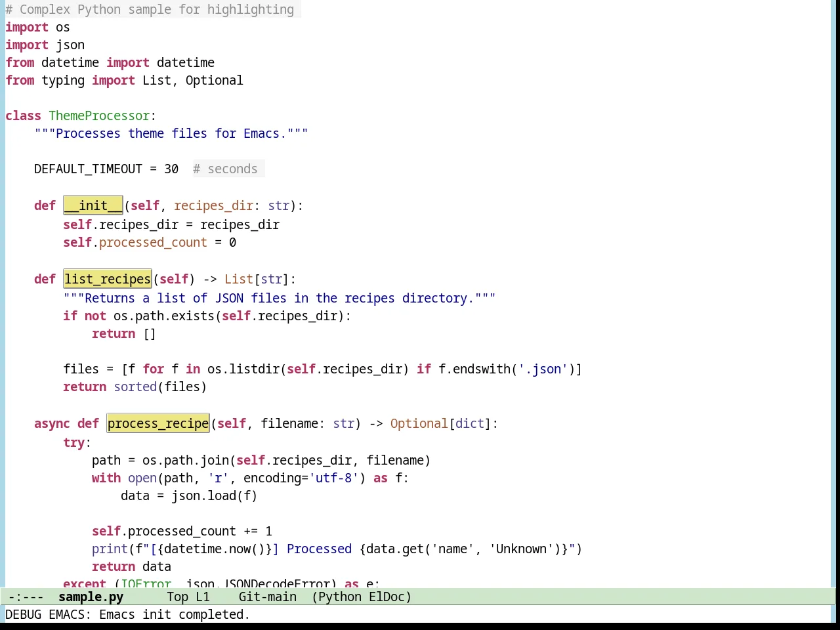
Task: Click 'from datetime import datetime' line
Action: (x=110, y=62)
